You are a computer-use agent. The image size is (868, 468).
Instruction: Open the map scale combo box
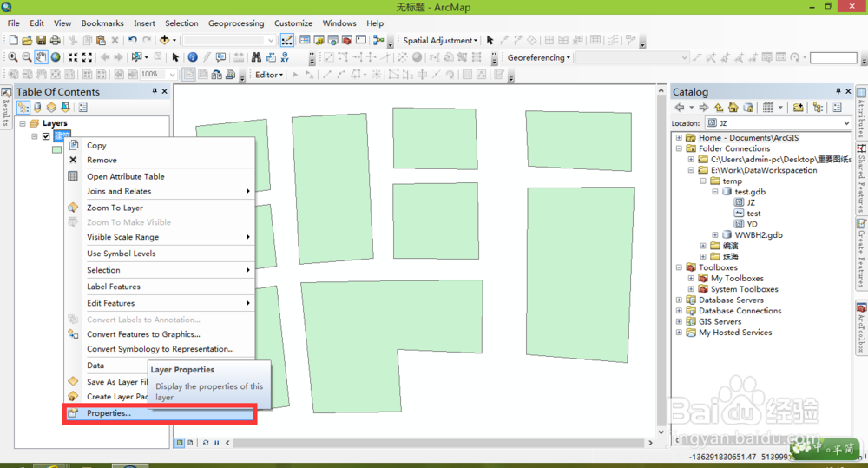coord(229,41)
